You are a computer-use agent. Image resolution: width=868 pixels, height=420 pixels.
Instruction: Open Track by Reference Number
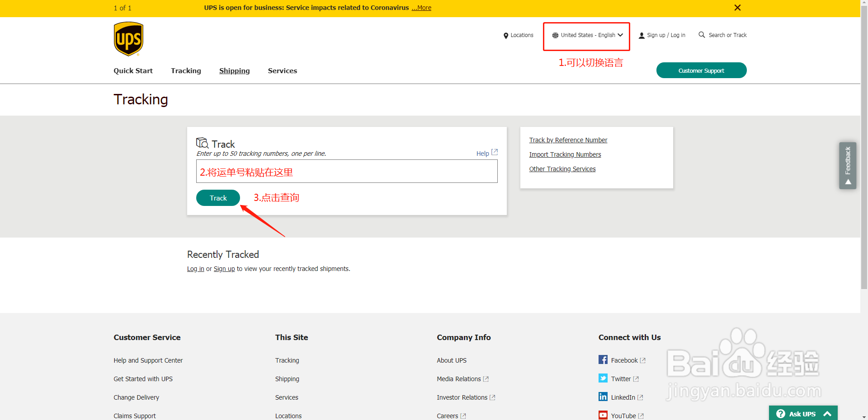click(568, 140)
